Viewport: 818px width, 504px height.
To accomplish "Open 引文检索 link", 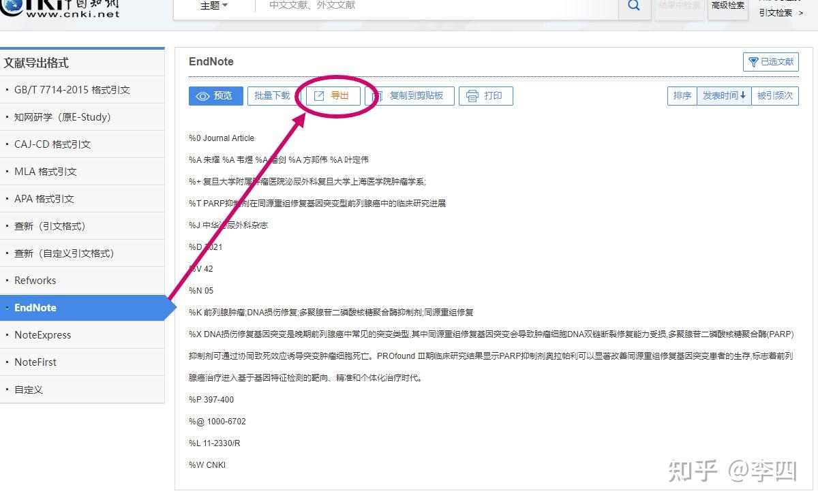I will pos(781,12).
